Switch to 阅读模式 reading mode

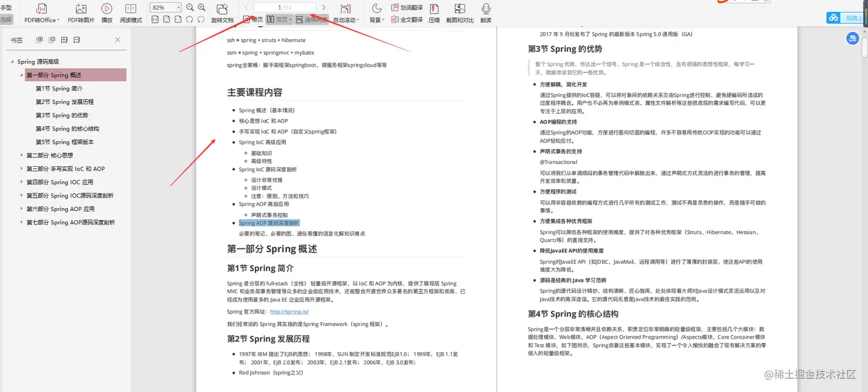[x=131, y=13]
